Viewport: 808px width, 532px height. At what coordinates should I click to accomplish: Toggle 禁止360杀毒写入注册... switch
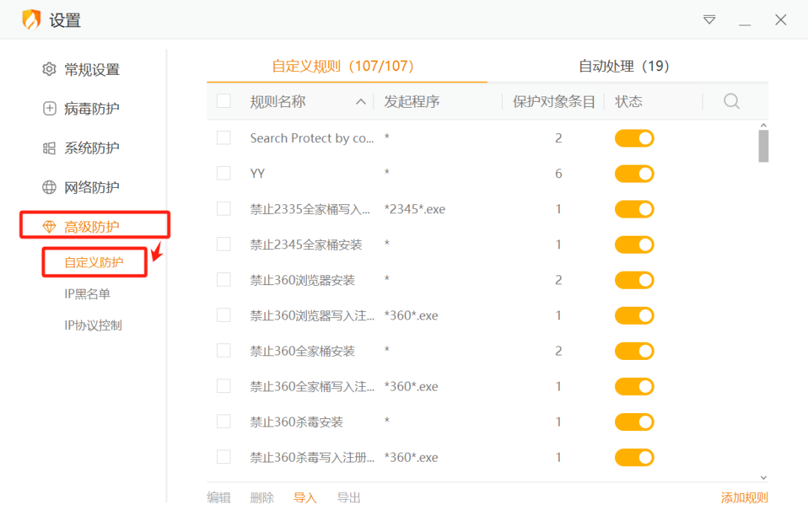[x=634, y=458]
